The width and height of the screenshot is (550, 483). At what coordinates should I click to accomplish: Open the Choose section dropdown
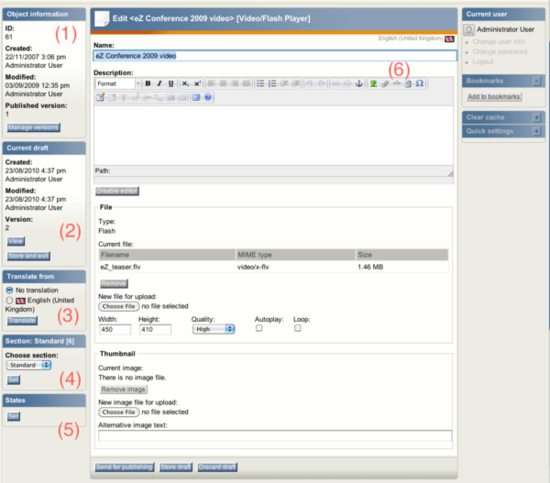[29, 365]
